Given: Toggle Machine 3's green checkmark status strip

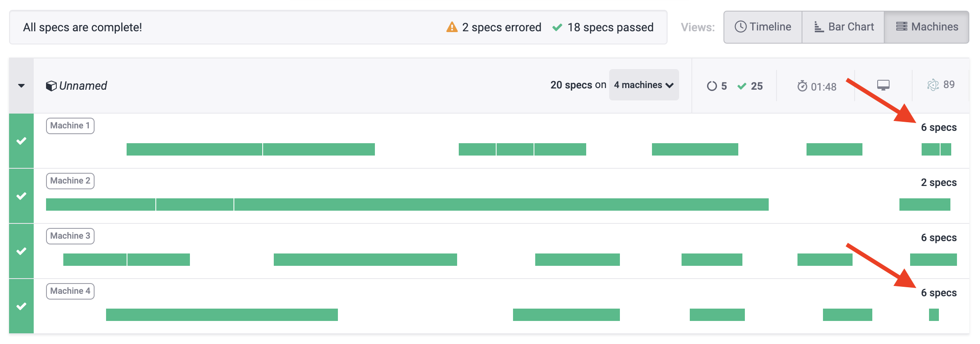Looking at the screenshot, I should (21, 251).
